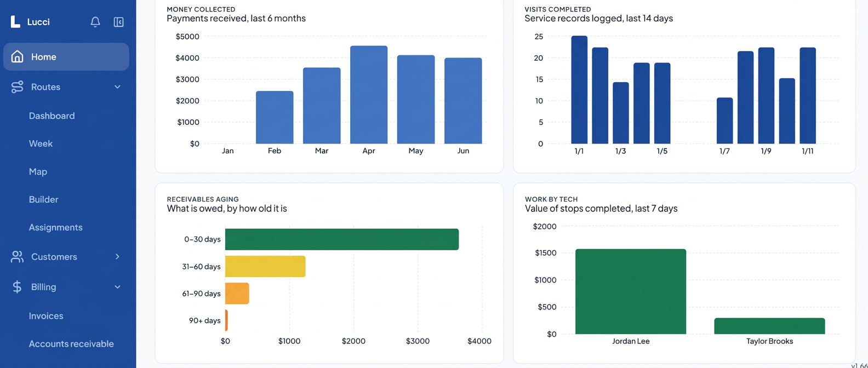
Task: Click the Jun bar in Money Collected
Action: (x=463, y=101)
